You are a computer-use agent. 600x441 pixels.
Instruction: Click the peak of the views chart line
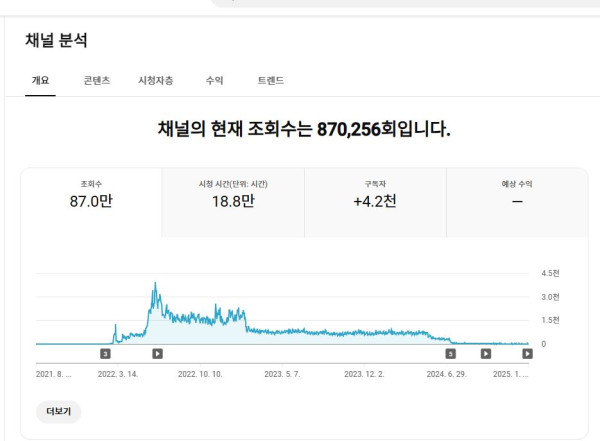click(x=155, y=284)
